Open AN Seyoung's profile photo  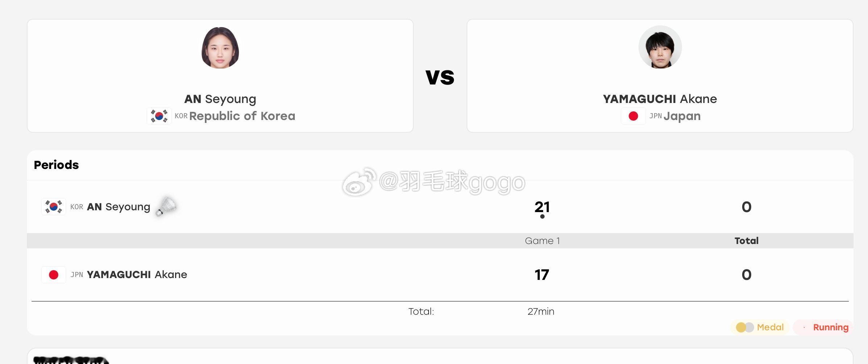(x=220, y=47)
